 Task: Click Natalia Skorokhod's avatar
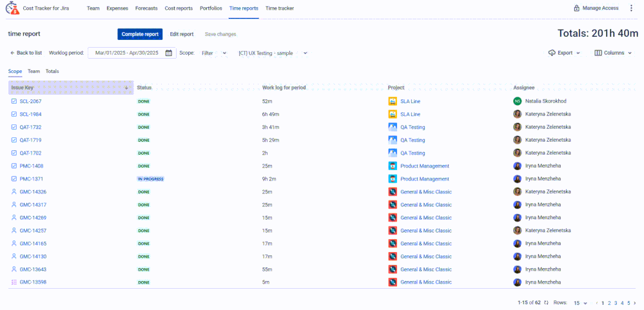pos(518,101)
